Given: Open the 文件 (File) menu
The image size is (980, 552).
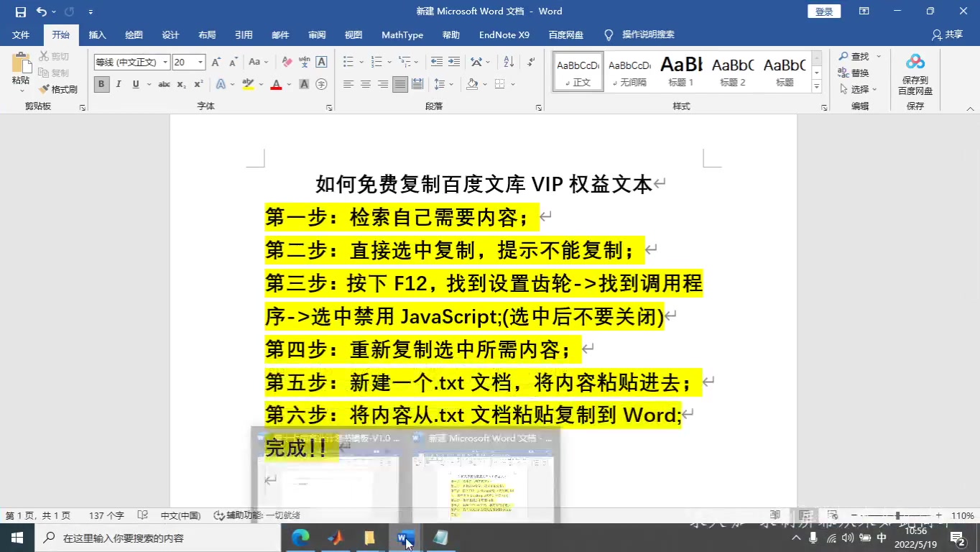Looking at the screenshot, I should pos(21,34).
